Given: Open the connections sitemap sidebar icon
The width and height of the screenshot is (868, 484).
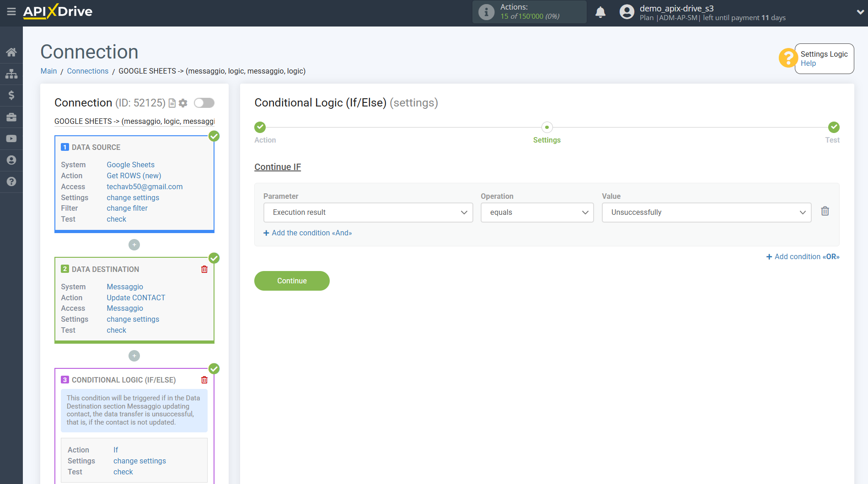Looking at the screenshot, I should pyautogui.click(x=11, y=74).
